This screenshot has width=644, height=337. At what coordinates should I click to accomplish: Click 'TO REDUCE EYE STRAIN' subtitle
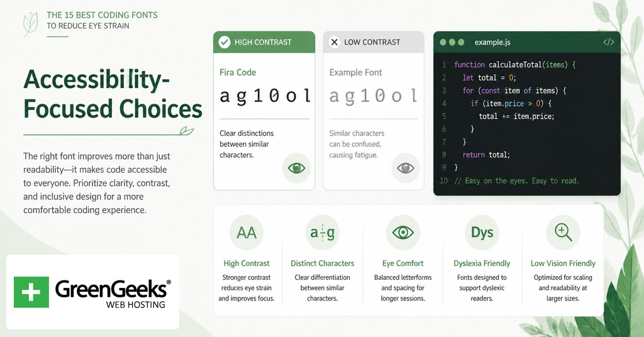pyautogui.click(x=88, y=26)
